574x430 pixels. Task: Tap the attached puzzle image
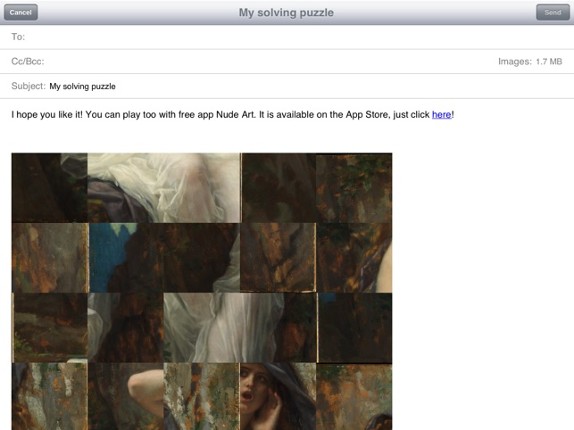click(202, 291)
